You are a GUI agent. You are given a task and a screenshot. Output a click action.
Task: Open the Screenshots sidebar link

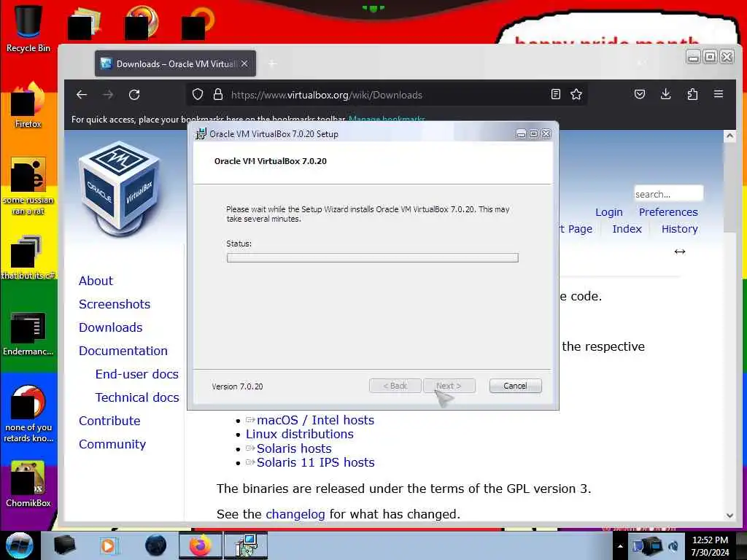coord(115,304)
